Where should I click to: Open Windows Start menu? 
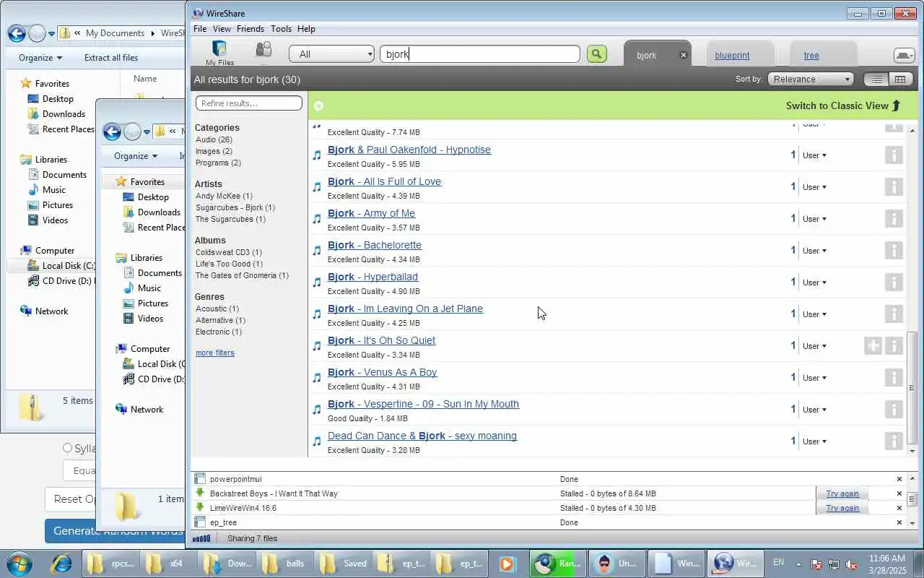(x=19, y=564)
